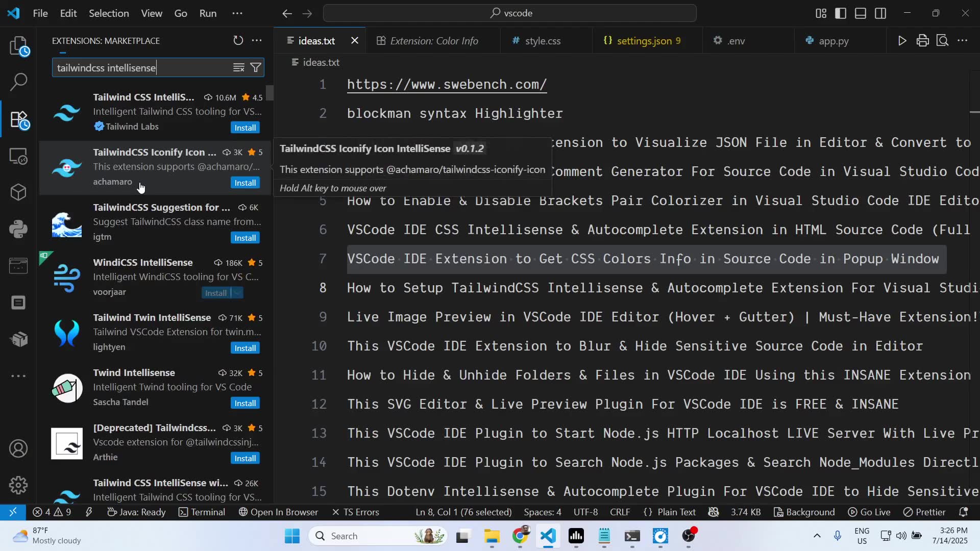Open the Selection menu
Image resolution: width=980 pixels, height=551 pixels.
pos(109,13)
